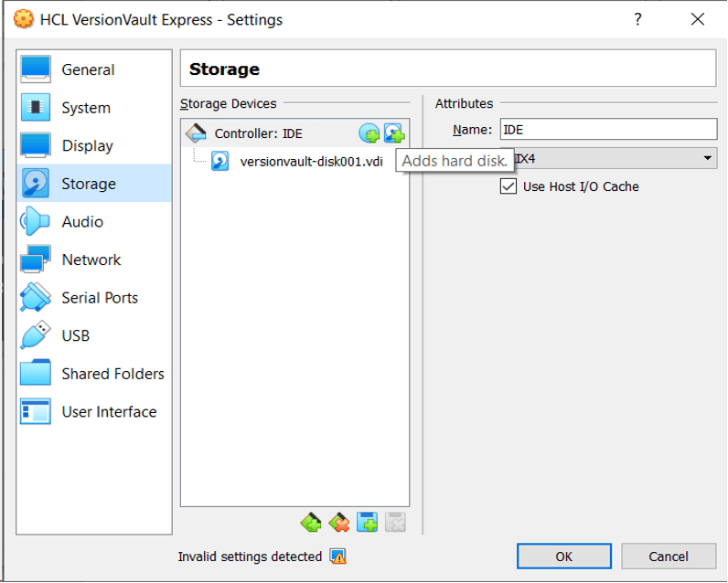This screenshot has width=728, height=583.
Task: Click the controller Name input field
Action: (609, 130)
